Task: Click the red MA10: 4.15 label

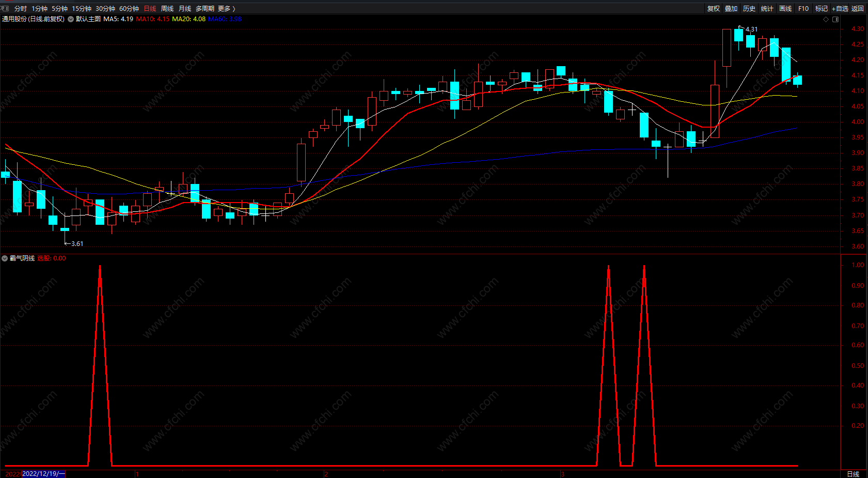Action: point(153,19)
